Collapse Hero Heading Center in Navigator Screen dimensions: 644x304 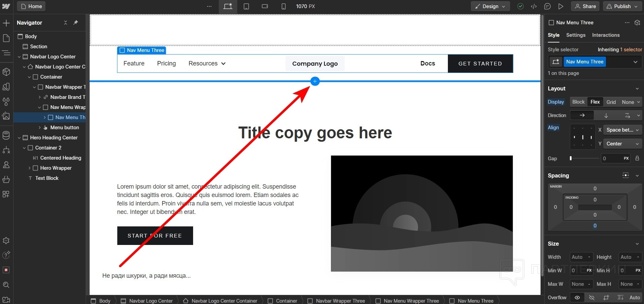coord(19,138)
